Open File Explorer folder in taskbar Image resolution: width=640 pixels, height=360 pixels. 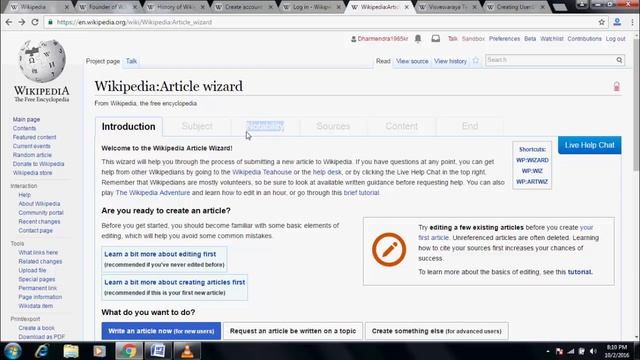click(x=71, y=351)
